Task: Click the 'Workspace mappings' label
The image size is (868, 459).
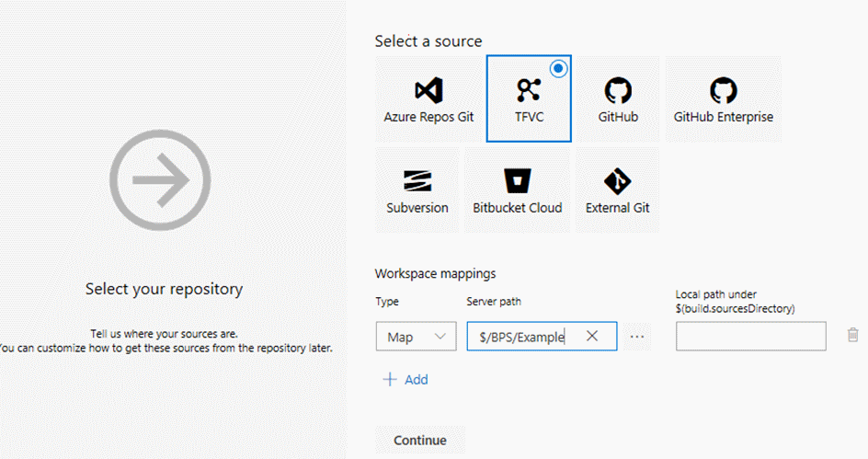Action: point(435,273)
